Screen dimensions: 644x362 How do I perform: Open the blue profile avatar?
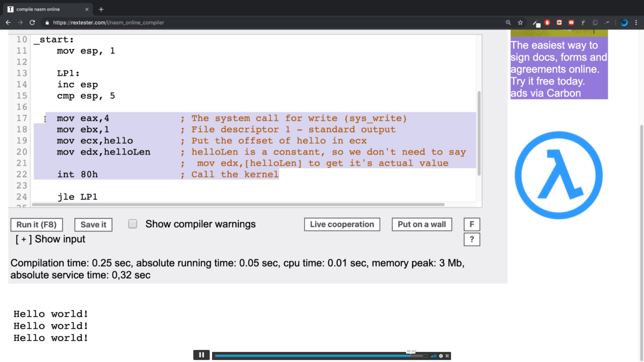tap(624, 23)
